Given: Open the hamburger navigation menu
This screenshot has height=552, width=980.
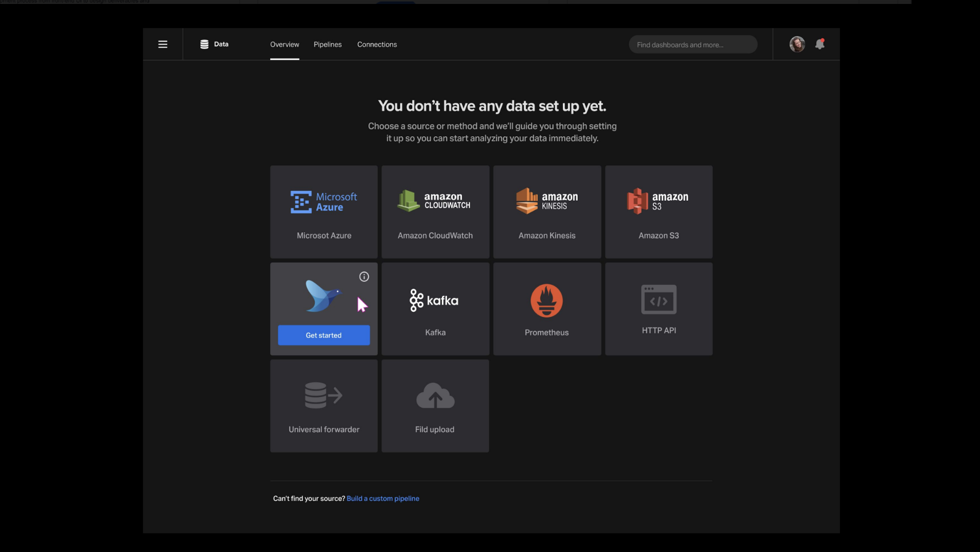Looking at the screenshot, I should point(163,44).
